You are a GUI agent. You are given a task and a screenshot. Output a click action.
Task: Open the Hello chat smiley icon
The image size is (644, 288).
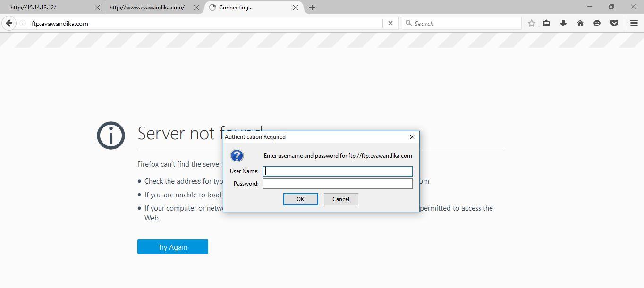(597, 23)
